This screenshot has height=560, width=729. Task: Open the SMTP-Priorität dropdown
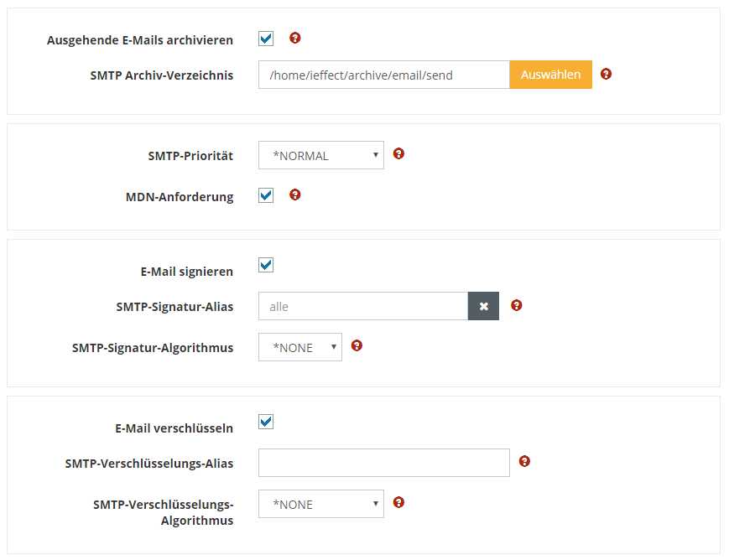pos(320,155)
